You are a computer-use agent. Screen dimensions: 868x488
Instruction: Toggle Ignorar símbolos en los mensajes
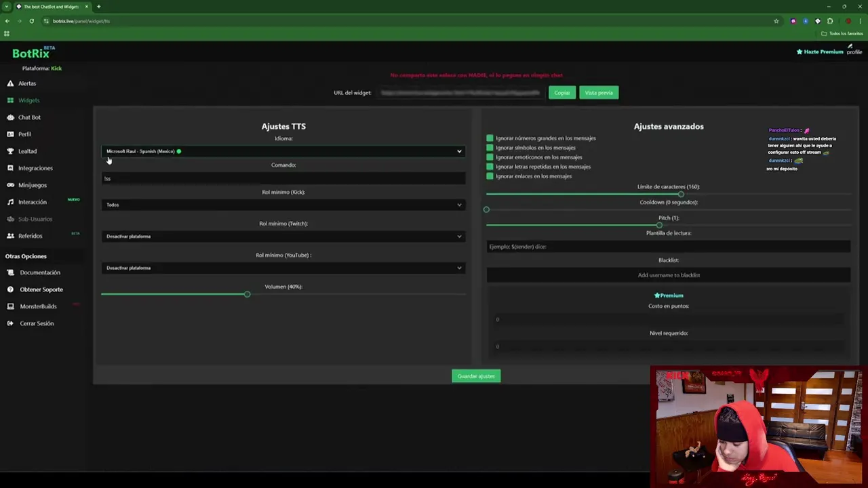pyautogui.click(x=490, y=148)
